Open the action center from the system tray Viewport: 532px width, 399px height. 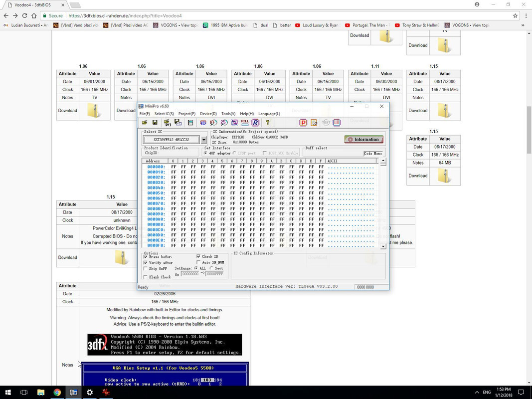[x=521, y=392]
